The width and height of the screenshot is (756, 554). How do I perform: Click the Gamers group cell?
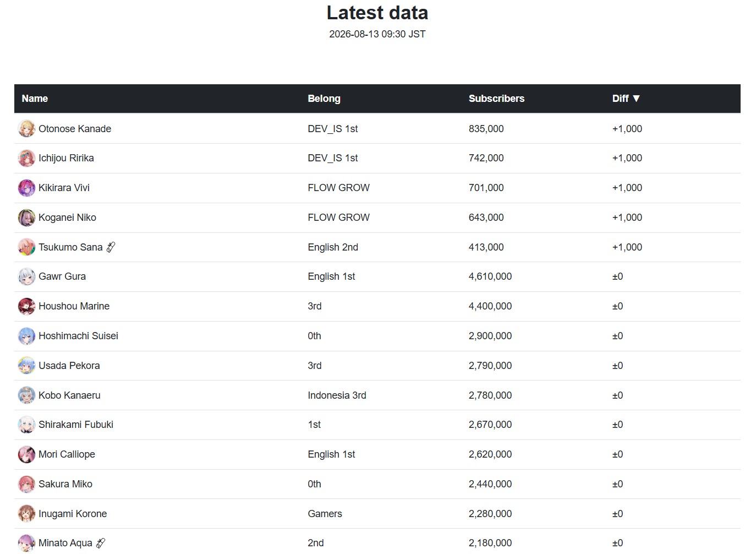[325, 514]
